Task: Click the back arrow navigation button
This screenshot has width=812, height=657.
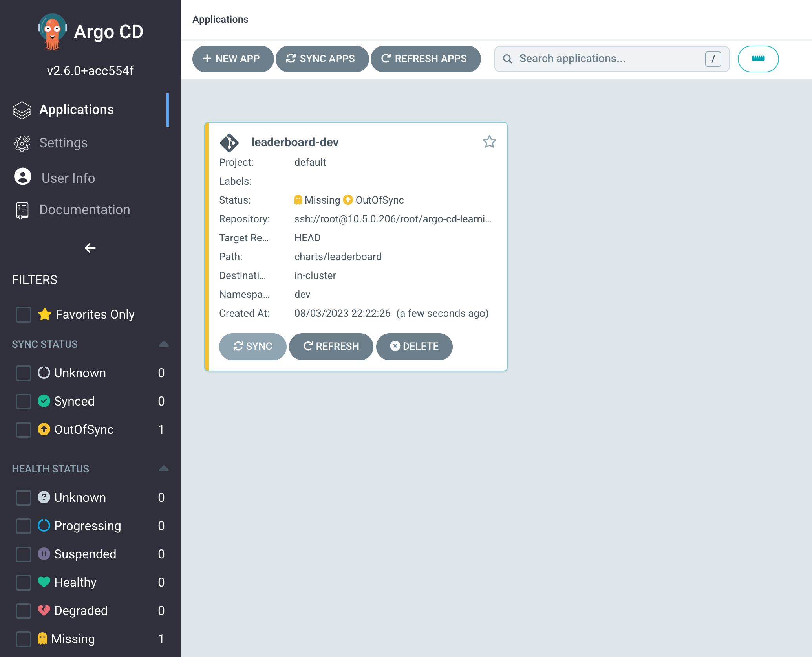Action: coord(90,248)
